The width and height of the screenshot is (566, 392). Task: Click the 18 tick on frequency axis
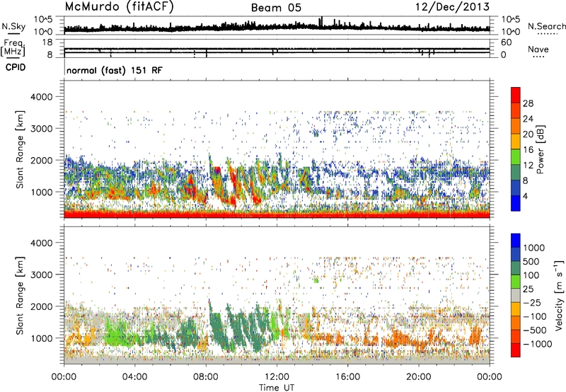pyautogui.click(x=47, y=42)
